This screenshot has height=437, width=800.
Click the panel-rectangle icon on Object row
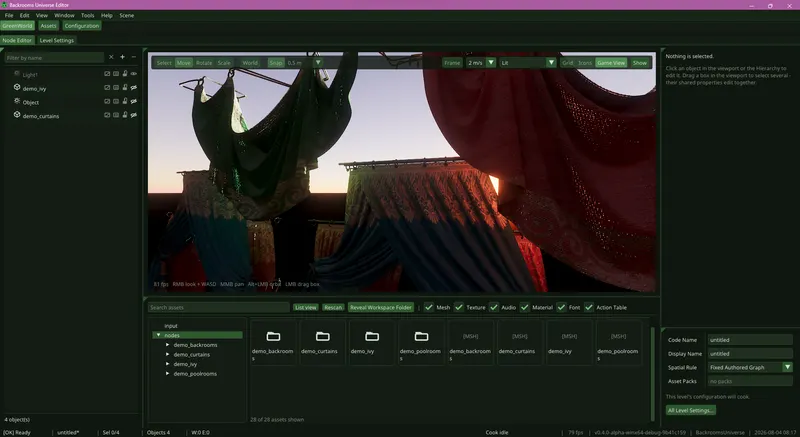[x=116, y=101]
